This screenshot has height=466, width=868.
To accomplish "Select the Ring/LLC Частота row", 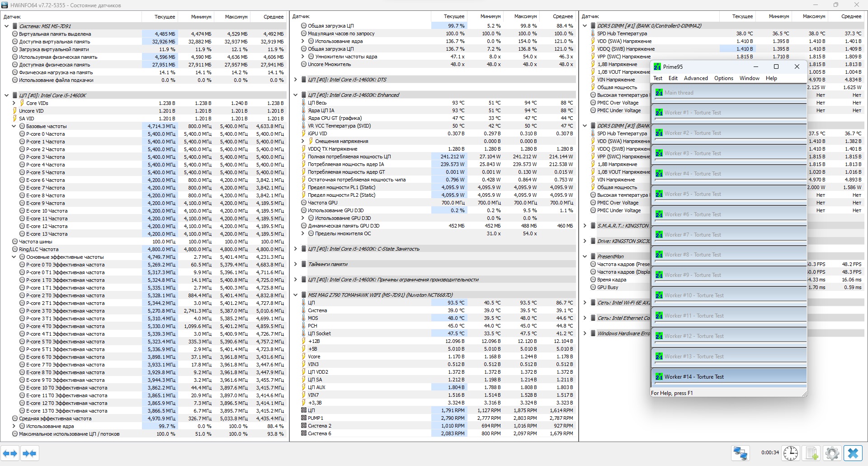I will pos(144,249).
